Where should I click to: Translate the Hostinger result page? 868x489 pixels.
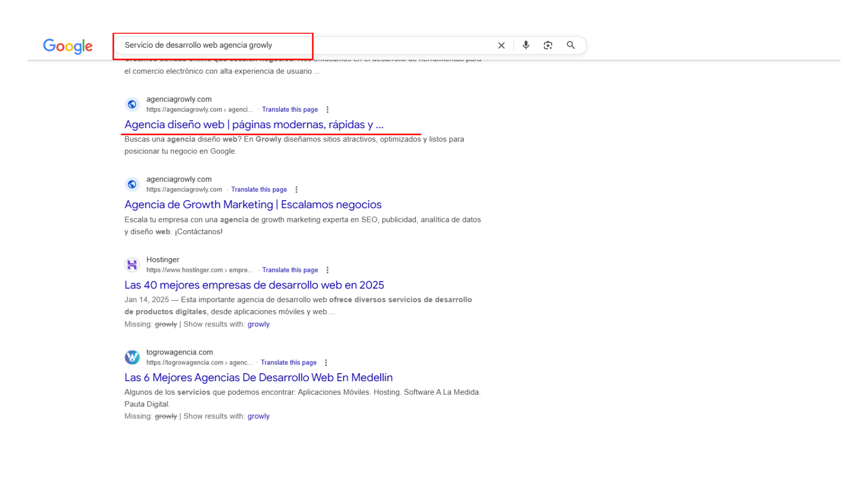click(290, 270)
